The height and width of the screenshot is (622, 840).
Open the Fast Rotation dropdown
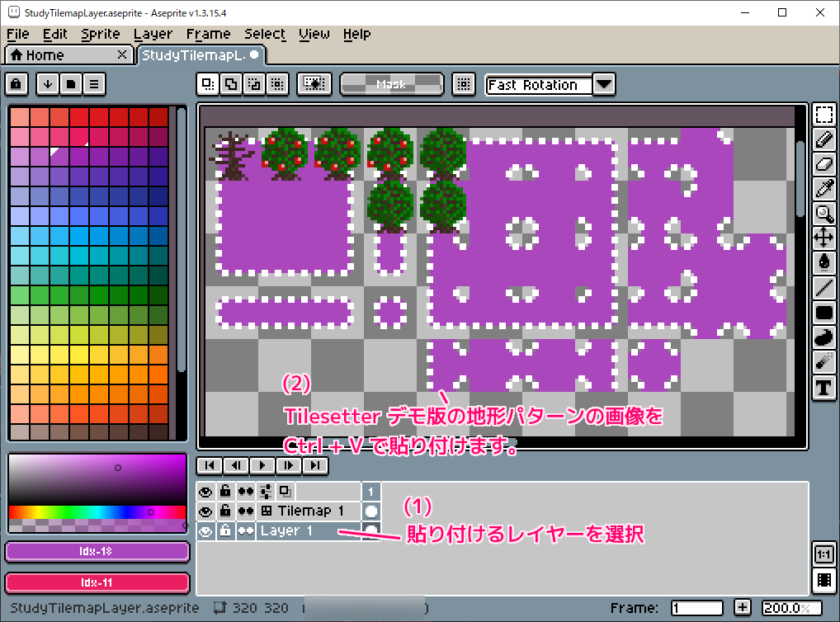point(603,84)
